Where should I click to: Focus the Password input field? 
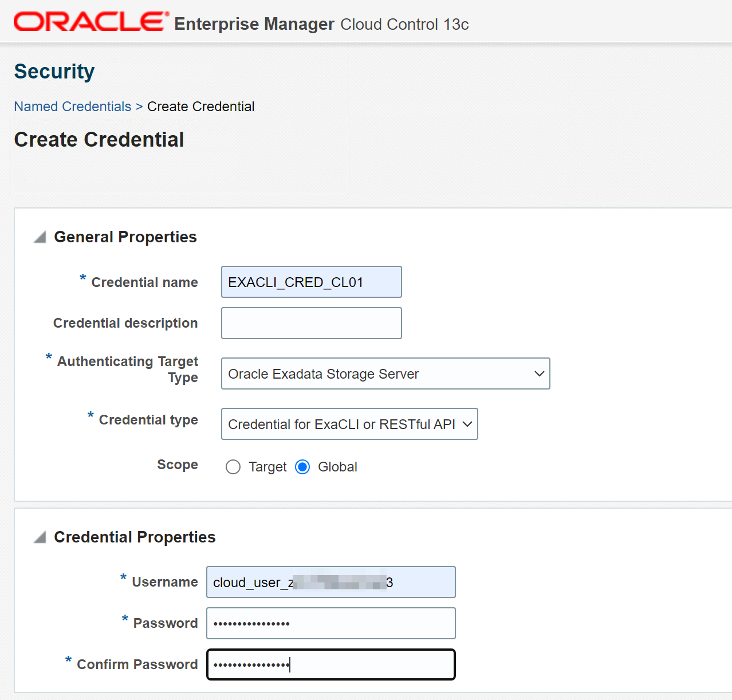click(x=330, y=623)
